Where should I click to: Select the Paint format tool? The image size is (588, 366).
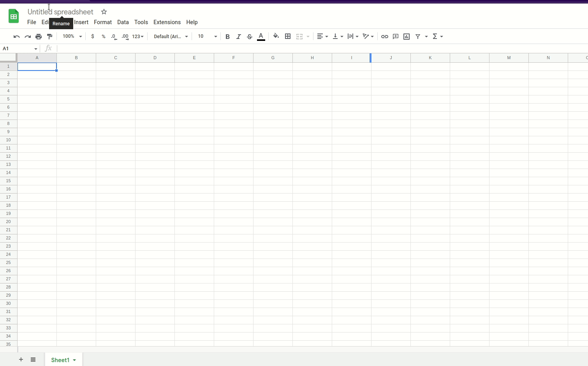coord(50,36)
